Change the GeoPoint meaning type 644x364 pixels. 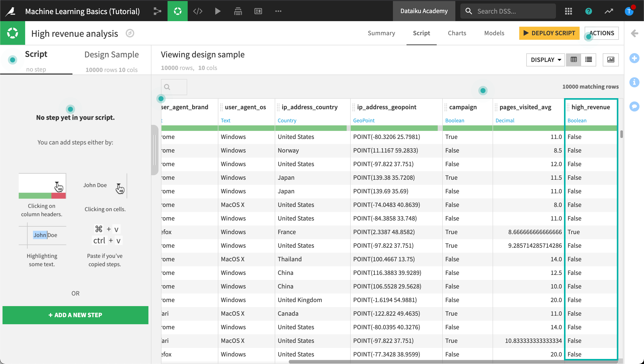point(364,121)
